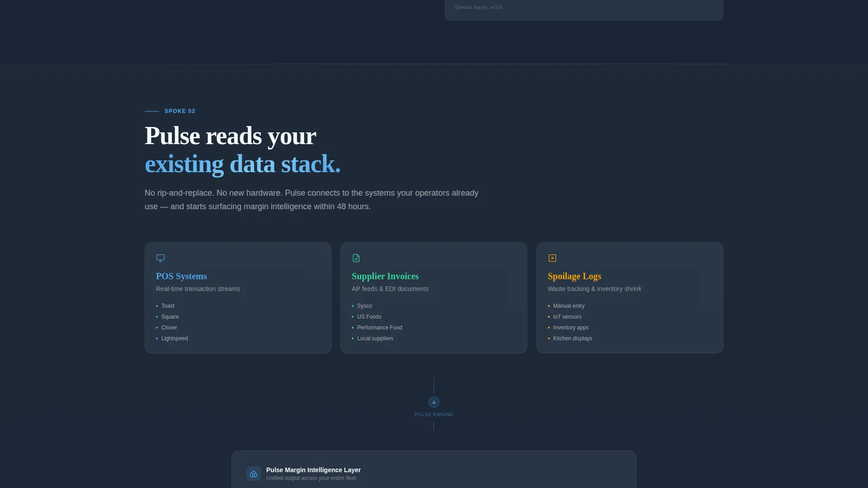Click the POS Systems monitor icon
This screenshot has width=868, height=488.
(160, 258)
